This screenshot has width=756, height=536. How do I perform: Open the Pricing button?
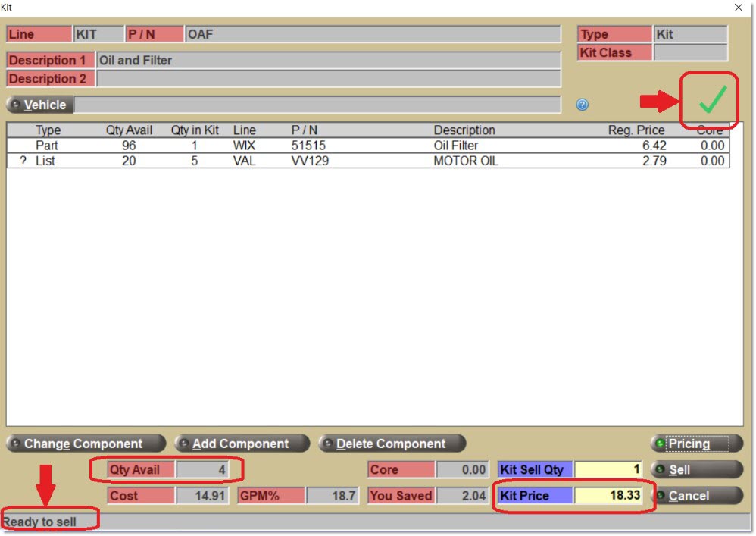point(696,444)
